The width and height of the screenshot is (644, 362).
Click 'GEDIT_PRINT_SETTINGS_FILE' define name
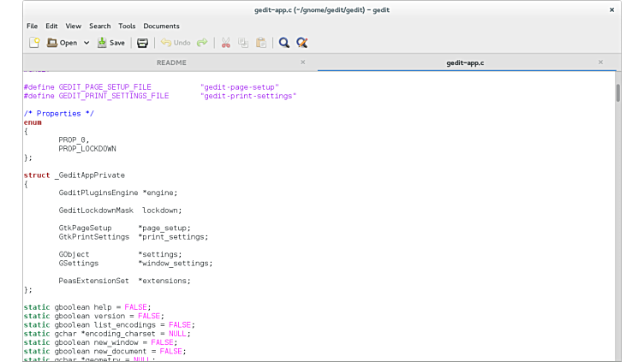coord(114,96)
